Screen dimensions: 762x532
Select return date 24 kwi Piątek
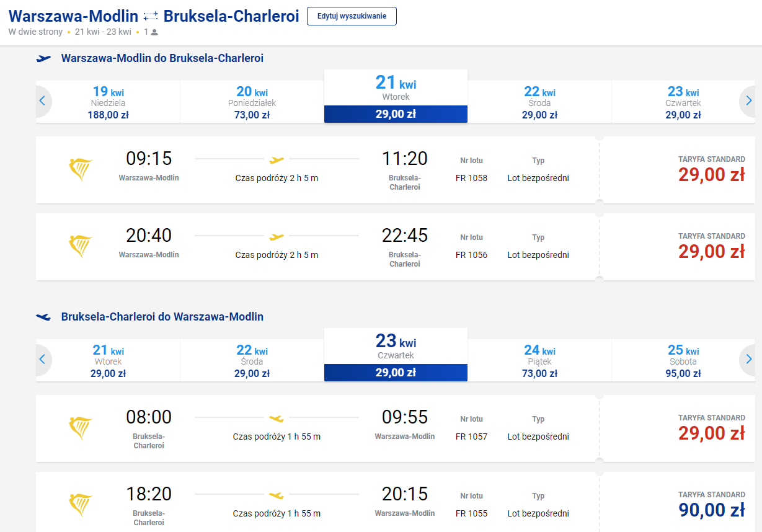[539, 360]
